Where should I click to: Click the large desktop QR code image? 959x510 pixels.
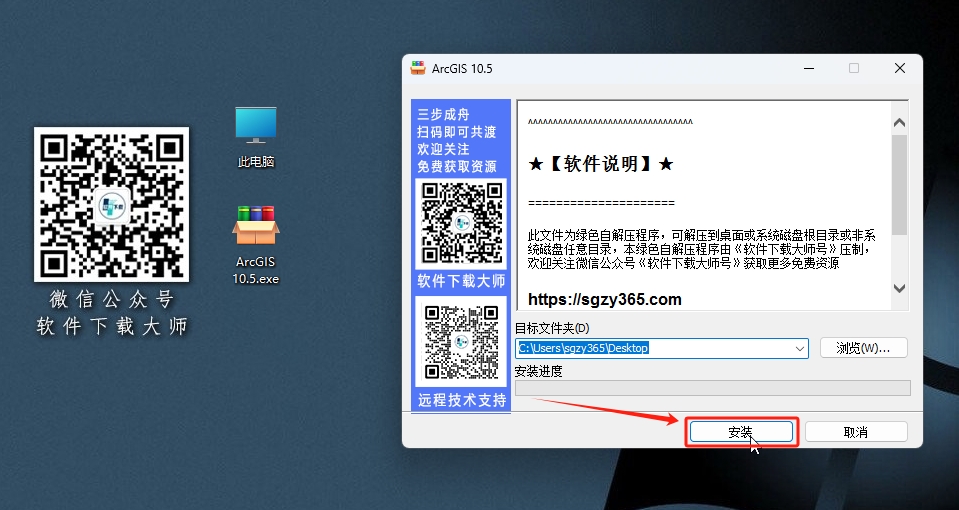click(x=111, y=204)
